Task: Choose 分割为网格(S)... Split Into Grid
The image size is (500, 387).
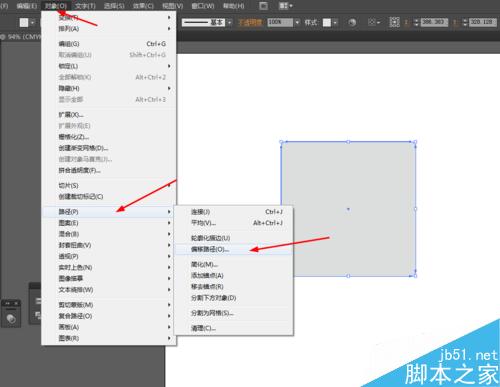Action: [234, 313]
